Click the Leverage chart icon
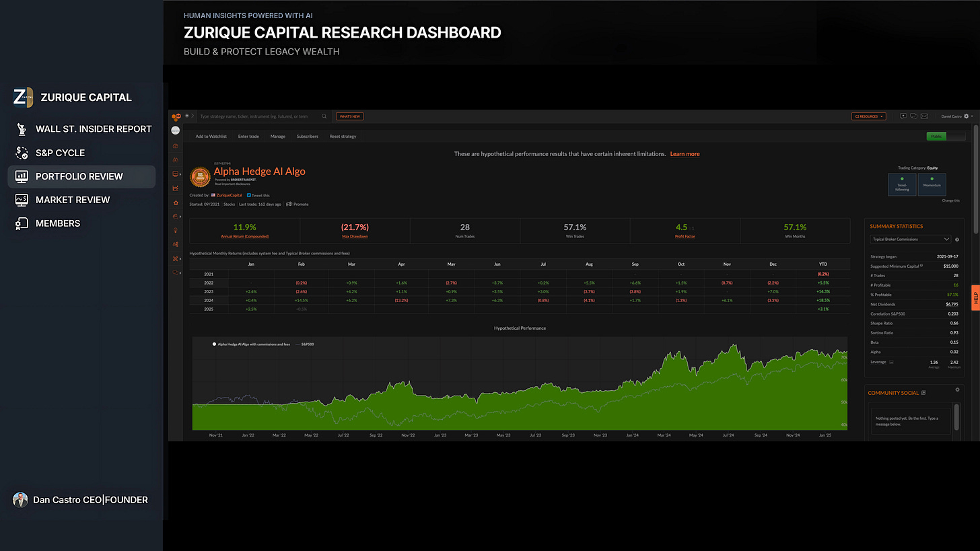The width and height of the screenshot is (980, 551). point(892,362)
